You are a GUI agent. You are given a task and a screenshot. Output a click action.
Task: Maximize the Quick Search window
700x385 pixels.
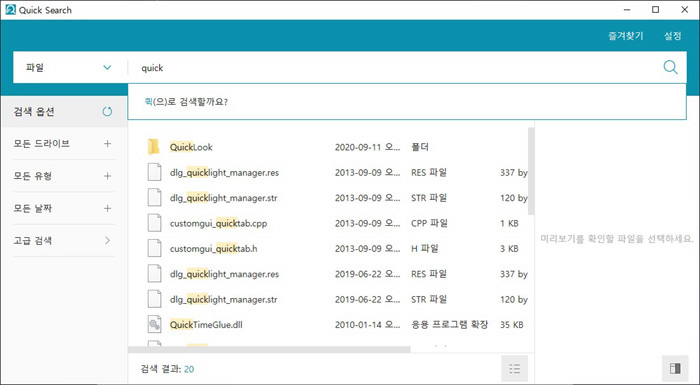click(x=655, y=10)
